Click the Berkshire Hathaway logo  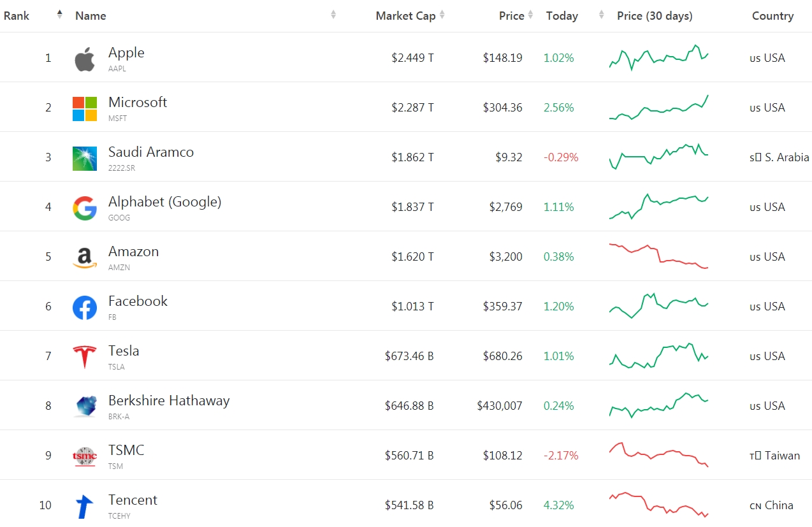point(85,407)
